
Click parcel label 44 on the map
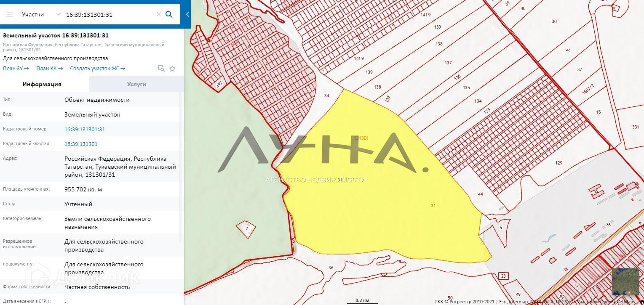point(481,194)
